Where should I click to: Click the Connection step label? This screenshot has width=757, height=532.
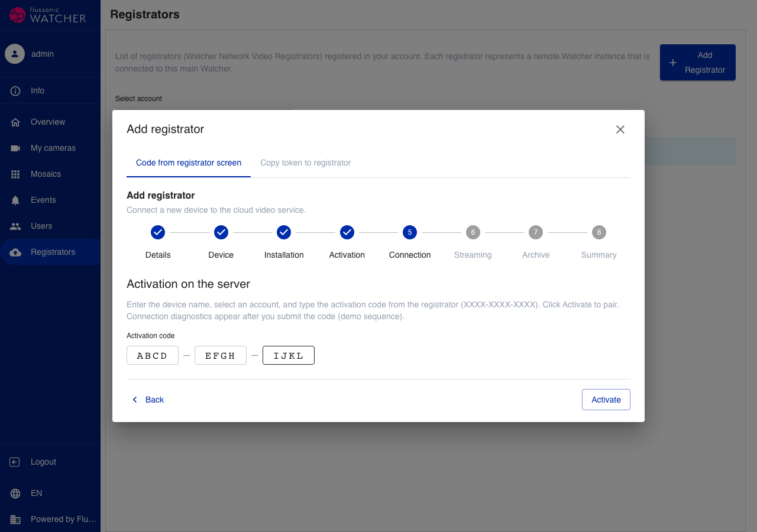410,255
